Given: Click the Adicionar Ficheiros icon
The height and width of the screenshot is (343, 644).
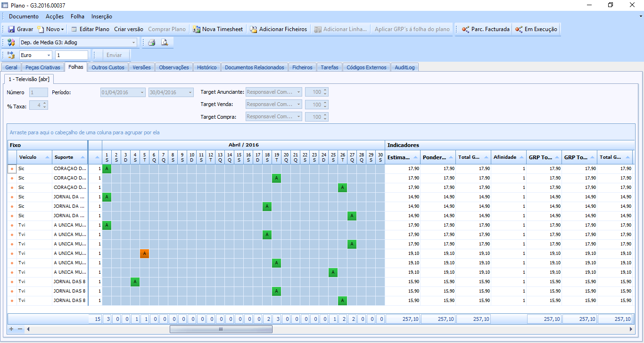Looking at the screenshot, I should [x=253, y=29].
